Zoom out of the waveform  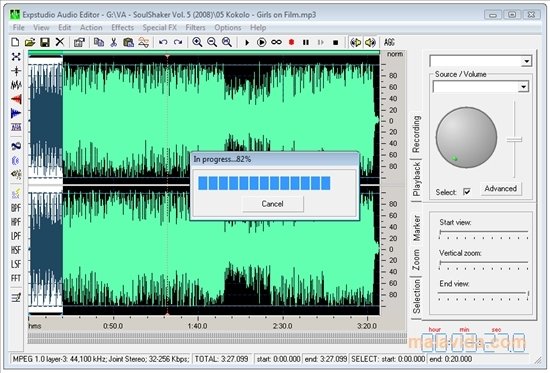click(x=212, y=42)
